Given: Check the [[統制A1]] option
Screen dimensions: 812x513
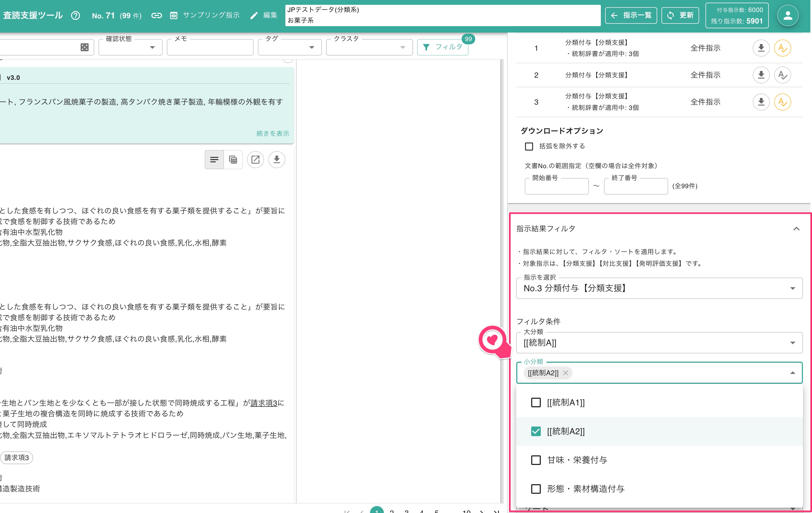Looking at the screenshot, I should pyautogui.click(x=535, y=402).
